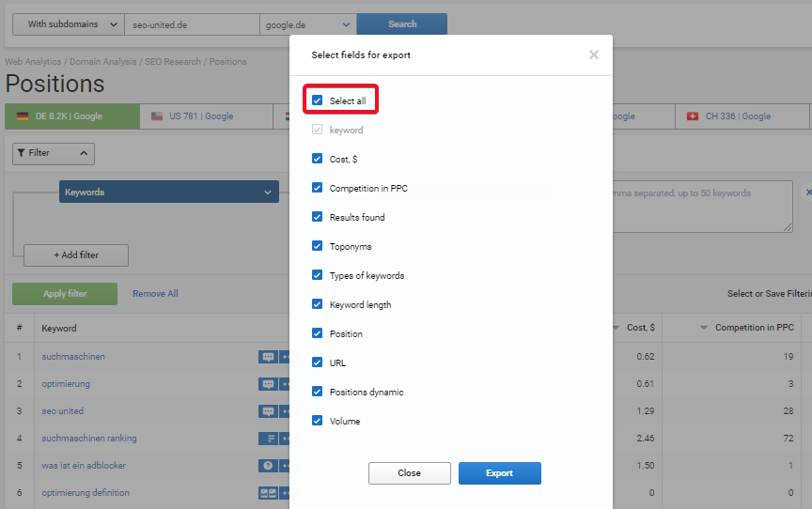Open the seo united keyword link
This screenshot has height=509, width=812.
63,411
